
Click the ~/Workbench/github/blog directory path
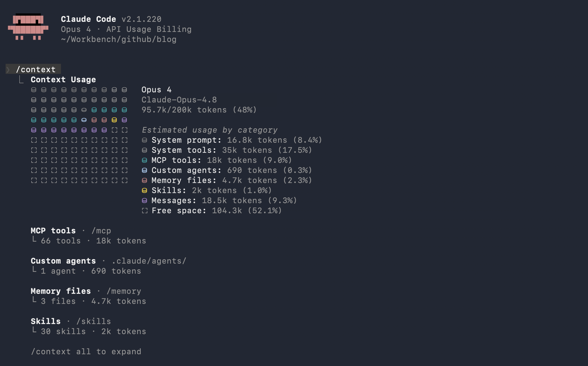(119, 39)
